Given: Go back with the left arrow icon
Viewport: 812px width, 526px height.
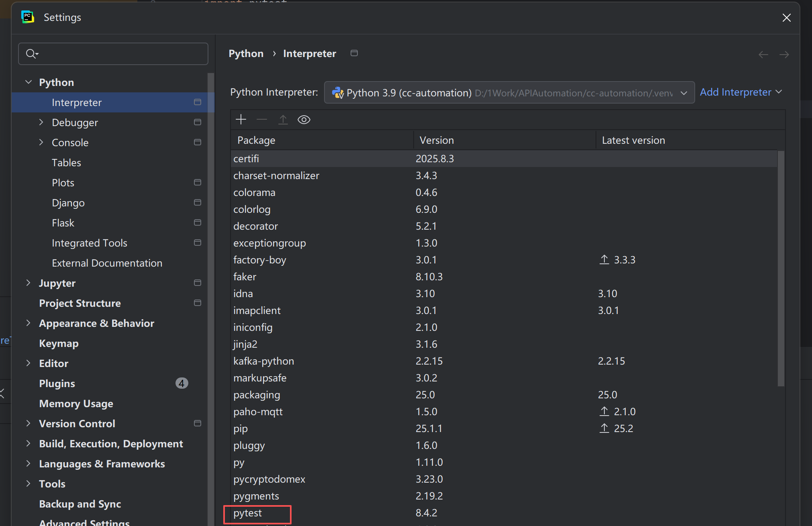Looking at the screenshot, I should (x=763, y=54).
